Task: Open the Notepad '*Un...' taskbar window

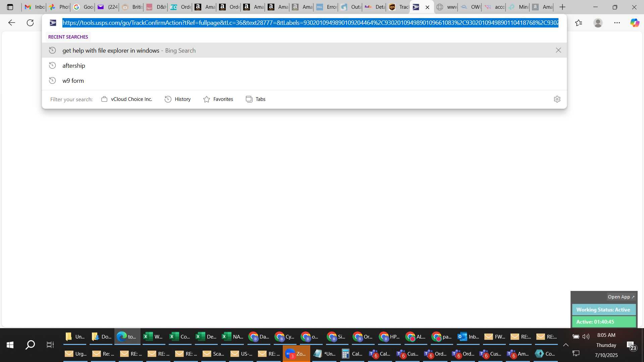Action: click(x=324, y=354)
